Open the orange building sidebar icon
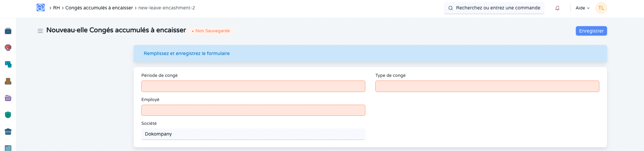Screen dimensions: 644x151 click(8, 81)
